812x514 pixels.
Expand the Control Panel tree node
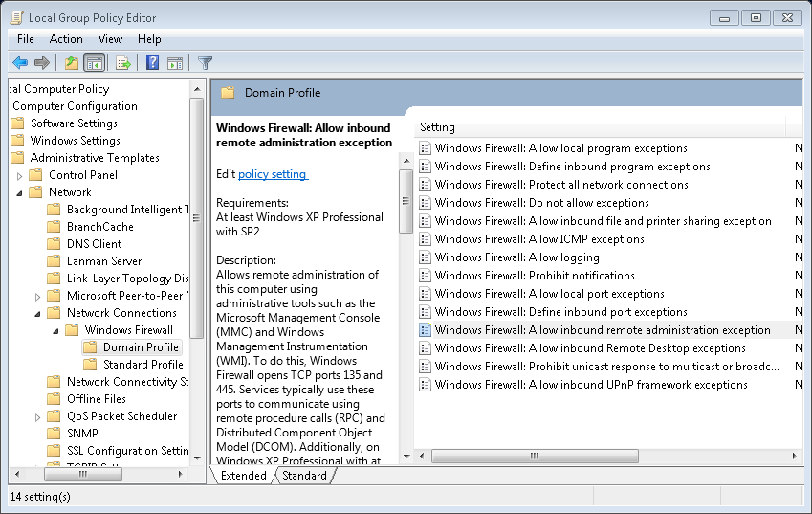pos(20,176)
